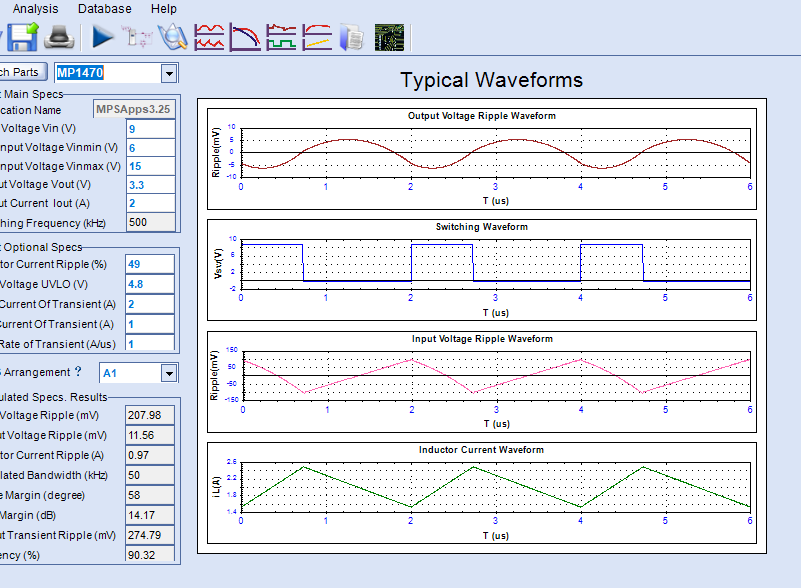Click the Input Voltage Vin field
Viewport: 801px width, 588px height.
(x=150, y=129)
